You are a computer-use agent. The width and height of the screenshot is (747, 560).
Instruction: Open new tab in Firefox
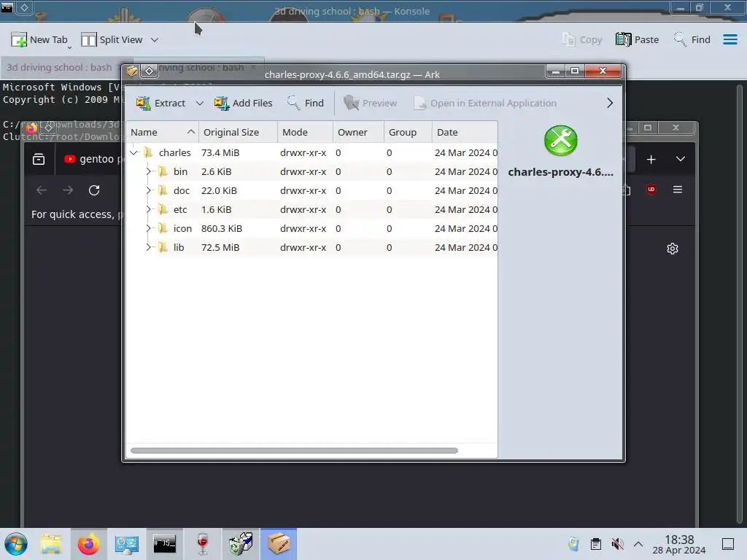(x=651, y=160)
